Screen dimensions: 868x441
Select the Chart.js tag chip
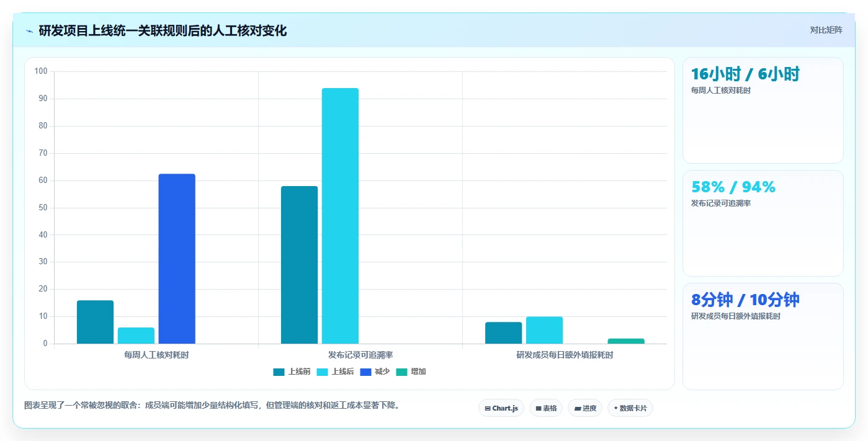pyautogui.click(x=501, y=408)
